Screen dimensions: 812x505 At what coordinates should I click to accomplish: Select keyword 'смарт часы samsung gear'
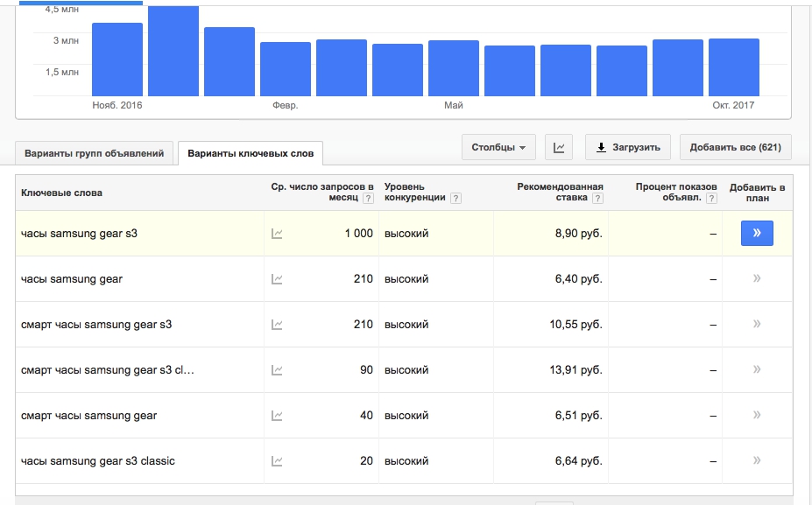88,416
